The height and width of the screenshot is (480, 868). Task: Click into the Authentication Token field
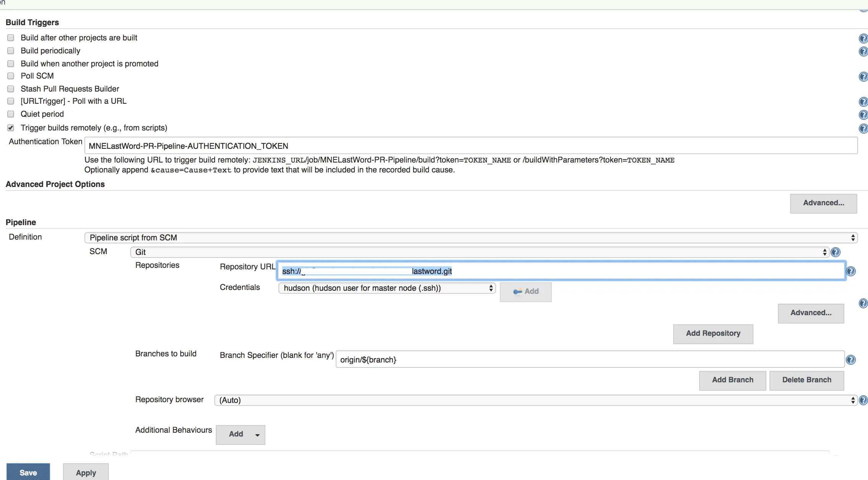pos(470,146)
